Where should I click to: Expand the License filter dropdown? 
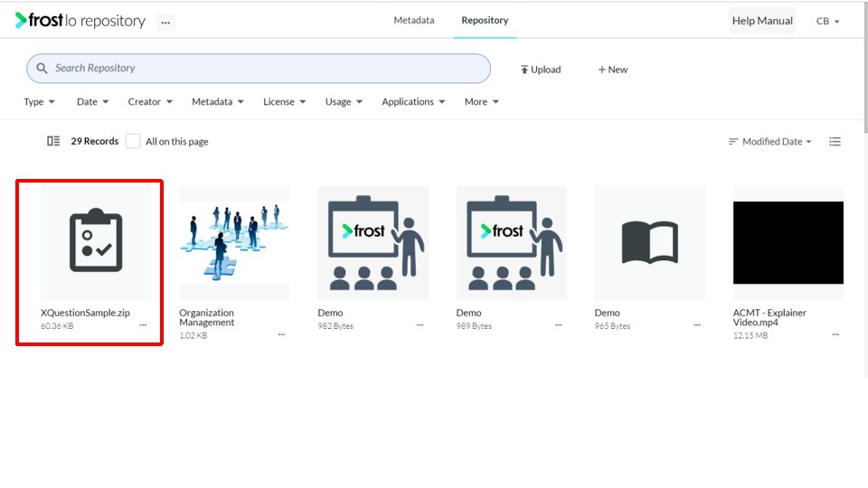pyautogui.click(x=285, y=102)
